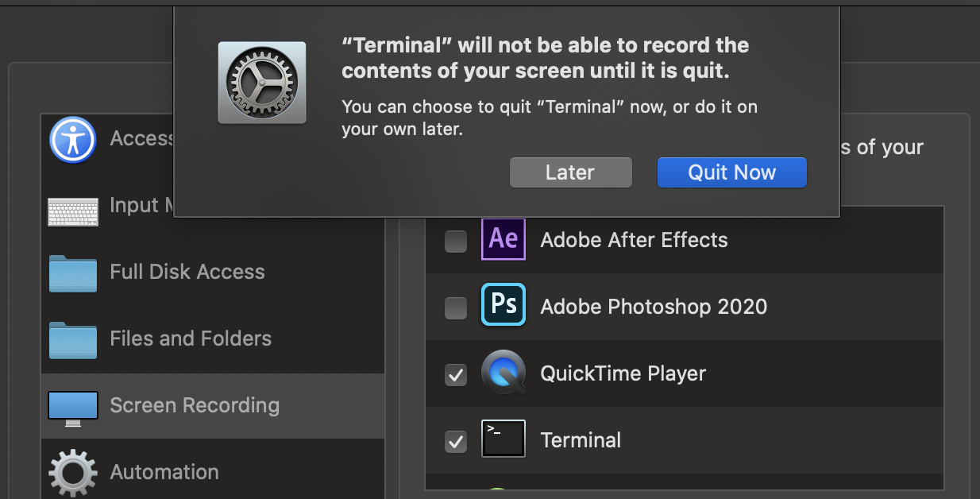Check the Adobe Photoshop 2020 checkbox
980x499 pixels.
click(456, 308)
